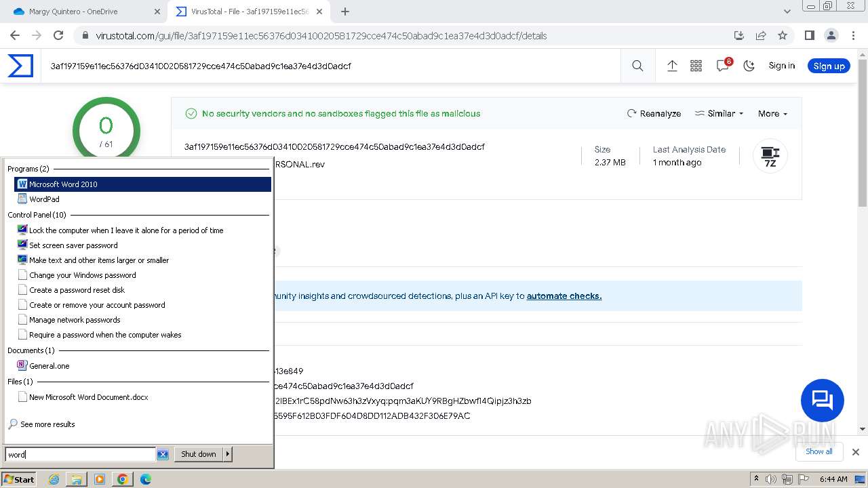868x488 pixels.
Task: Click the volume icon in system tray
Action: [770, 479]
